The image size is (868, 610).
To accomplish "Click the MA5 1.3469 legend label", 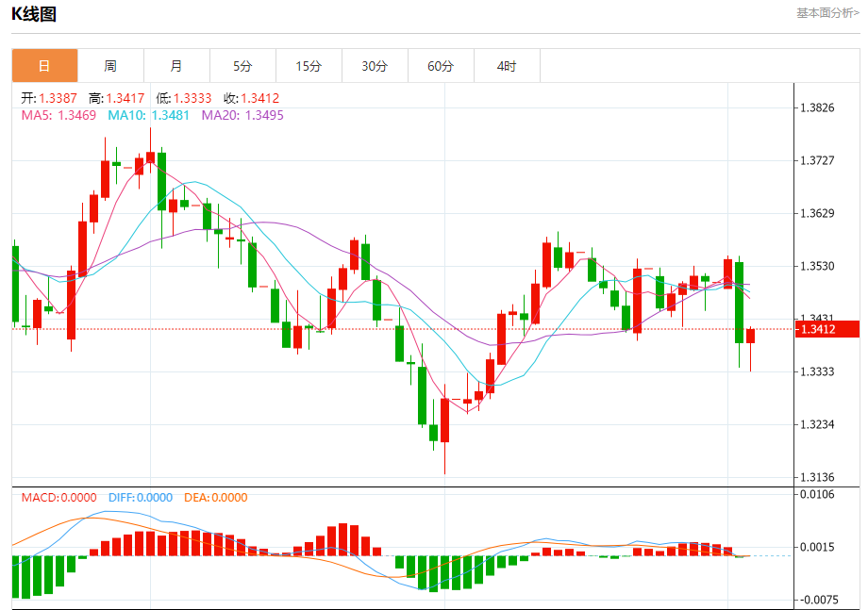I will click(x=58, y=115).
